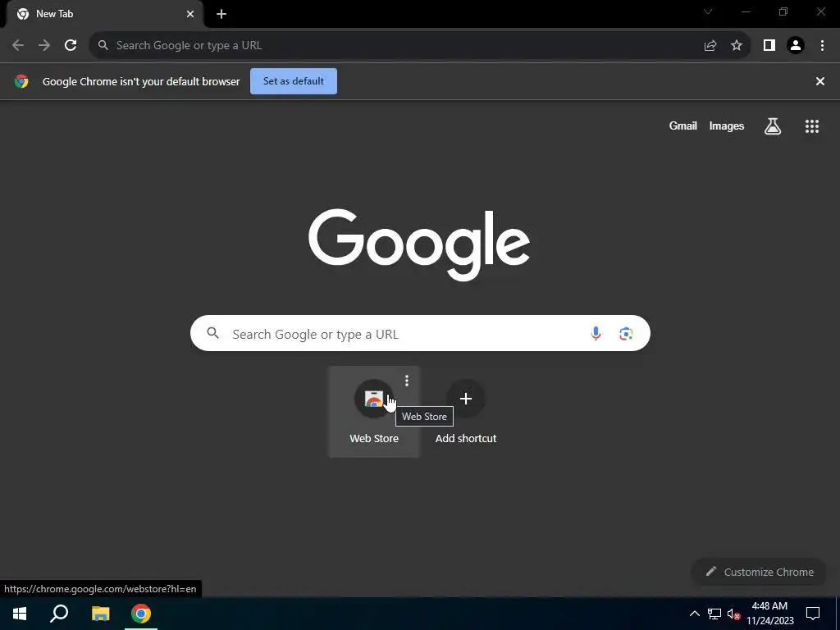Open the Google apps grid
The height and width of the screenshot is (630, 840).
pyautogui.click(x=812, y=126)
